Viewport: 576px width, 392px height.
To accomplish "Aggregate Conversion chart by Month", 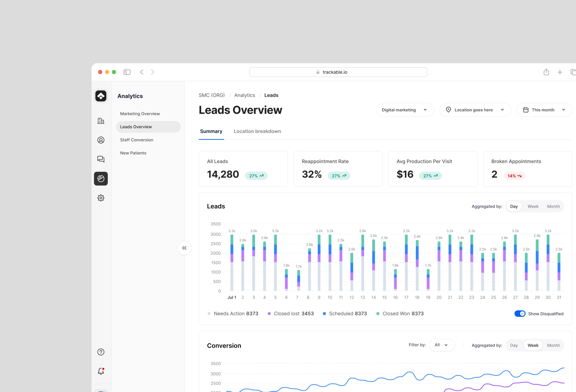I will (x=553, y=345).
